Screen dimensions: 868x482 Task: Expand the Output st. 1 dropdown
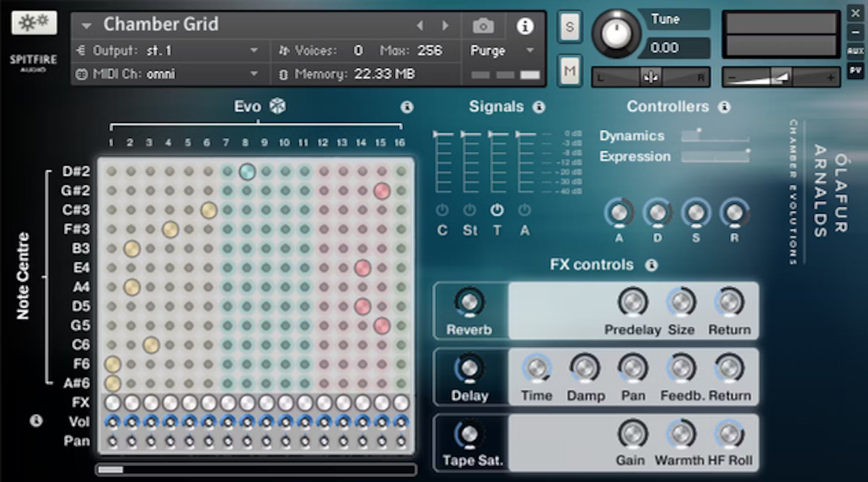click(x=254, y=50)
